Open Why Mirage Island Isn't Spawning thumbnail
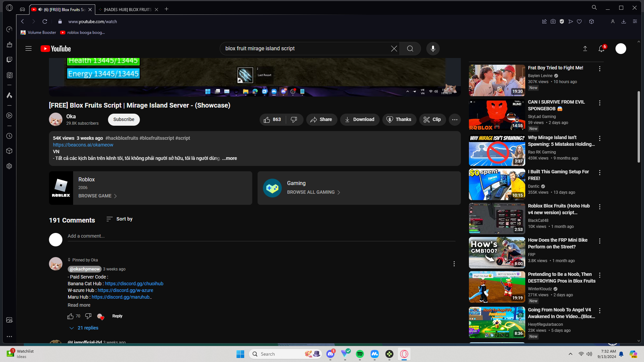 497,150
